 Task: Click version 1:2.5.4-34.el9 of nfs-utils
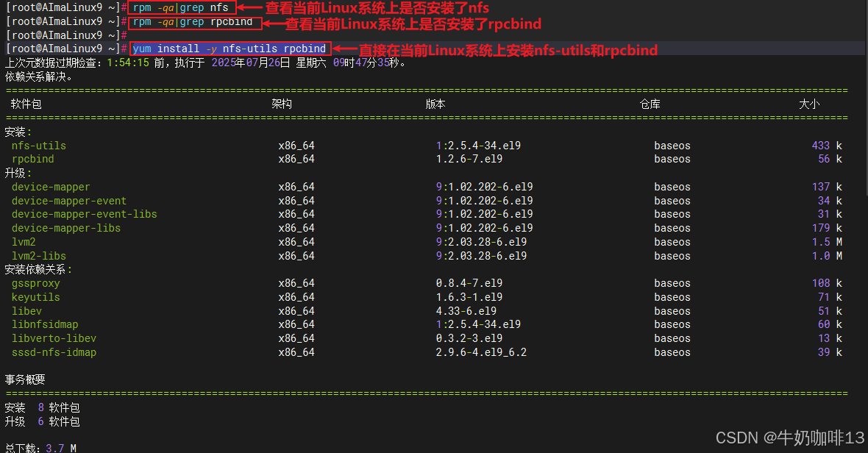[478, 146]
